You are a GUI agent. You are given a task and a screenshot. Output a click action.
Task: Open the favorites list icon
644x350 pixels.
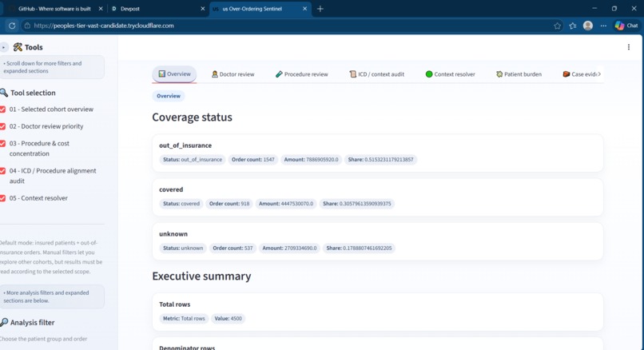[573, 26]
